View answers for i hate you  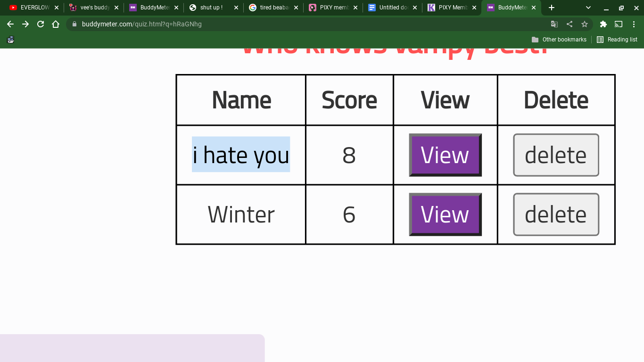(x=445, y=155)
